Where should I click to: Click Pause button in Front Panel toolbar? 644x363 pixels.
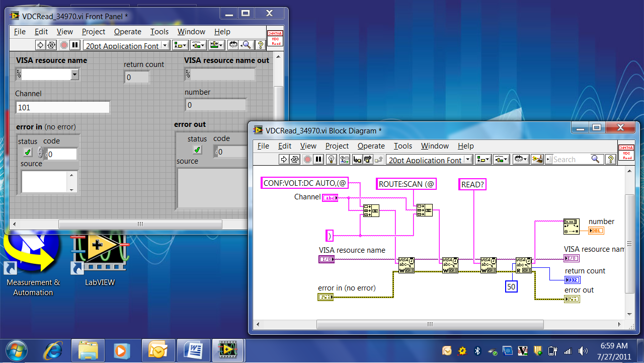pos(75,45)
